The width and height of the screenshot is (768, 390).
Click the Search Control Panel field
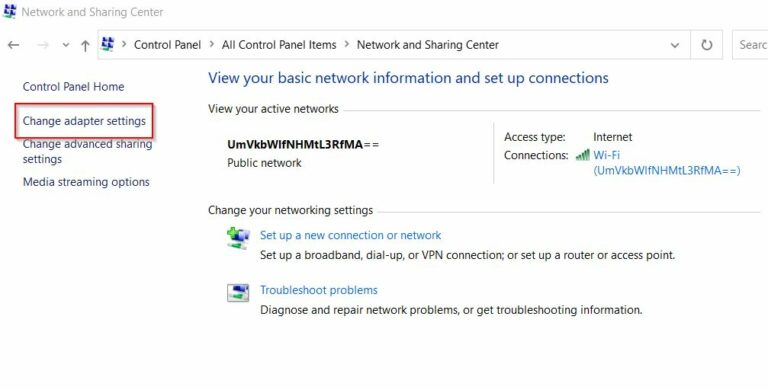pos(750,45)
